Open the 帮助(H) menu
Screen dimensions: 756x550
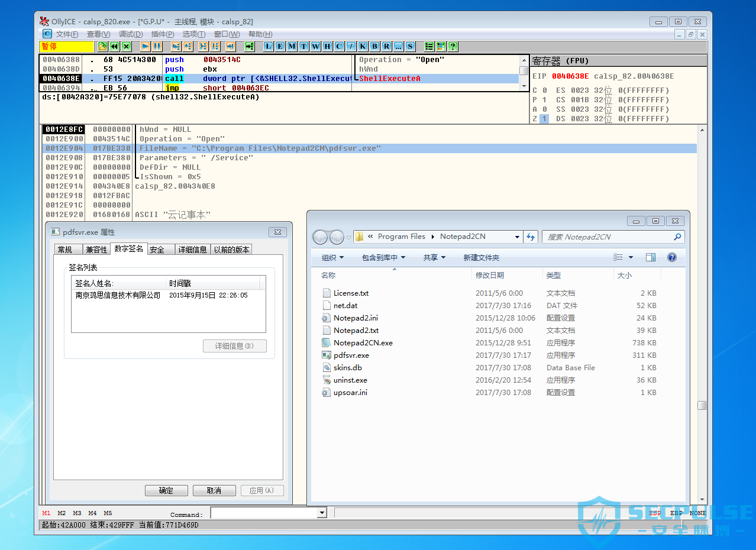(x=260, y=34)
